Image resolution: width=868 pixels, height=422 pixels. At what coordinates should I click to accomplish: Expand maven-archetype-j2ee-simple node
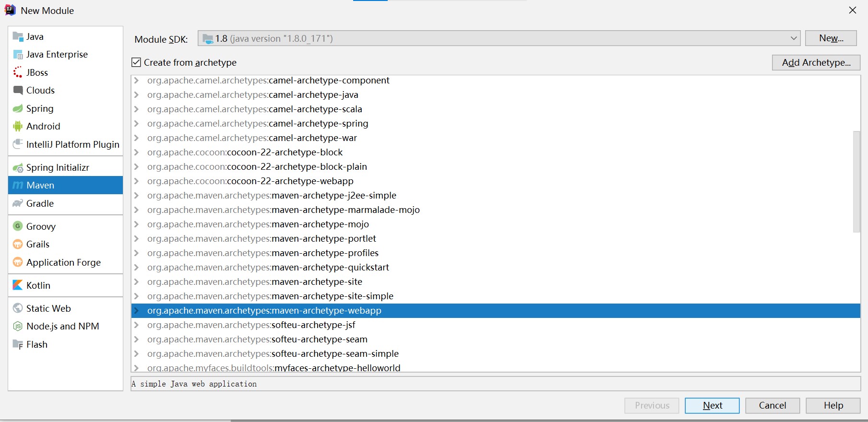coord(137,195)
